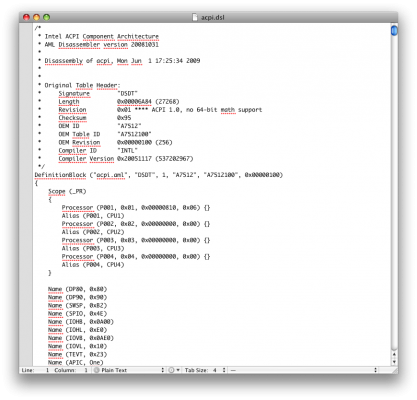Image resolution: width=417 pixels, height=400 pixels.
Task: Click the 'Alias (P001, CPU1)' line
Action: (93, 216)
